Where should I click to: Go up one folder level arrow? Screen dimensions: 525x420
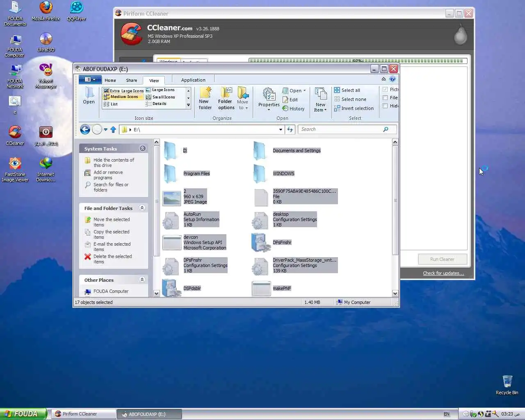(x=113, y=130)
